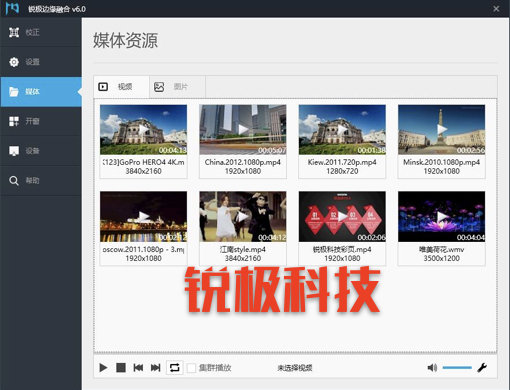Open the wrench settings icon
The height and width of the screenshot is (390, 510).
pyautogui.click(x=482, y=367)
